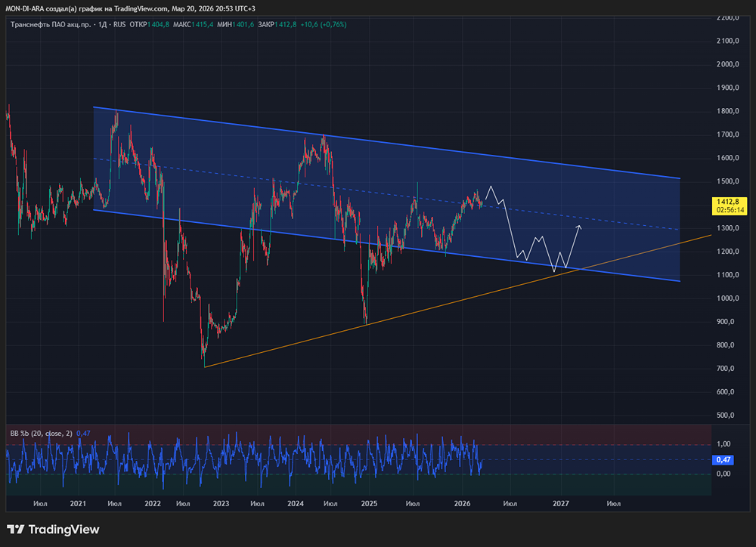Viewport: 756px width, 547px height.
Task: Select the ОТКР 1404,8 open value
Action: (150, 25)
